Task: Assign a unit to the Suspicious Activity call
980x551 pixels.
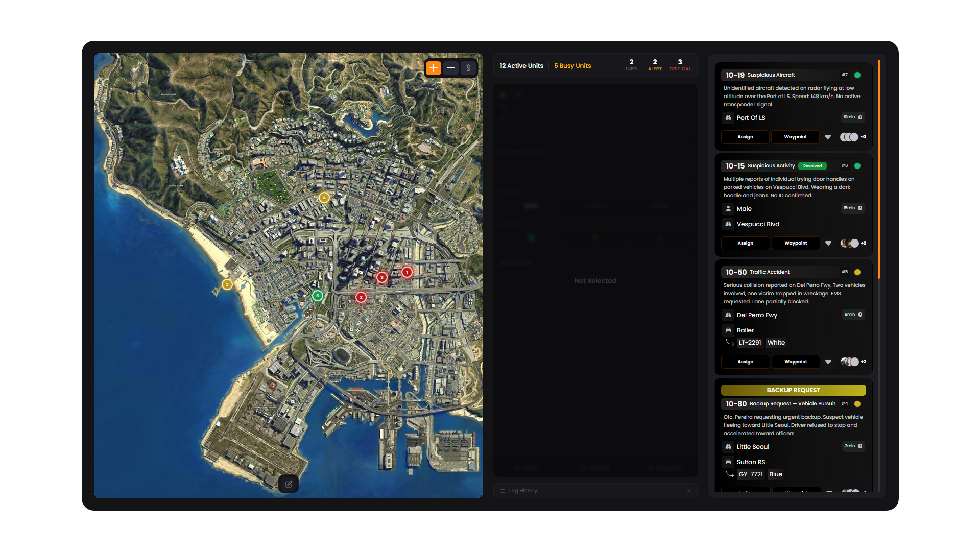Action: click(745, 244)
